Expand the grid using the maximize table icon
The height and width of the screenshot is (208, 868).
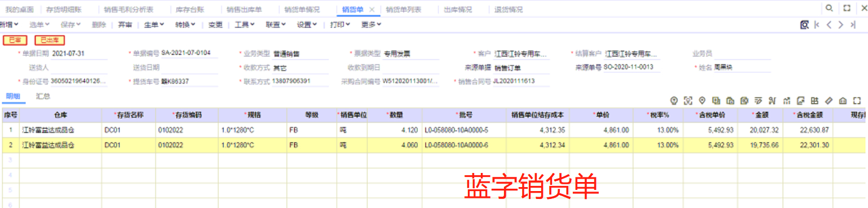(857, 101)
